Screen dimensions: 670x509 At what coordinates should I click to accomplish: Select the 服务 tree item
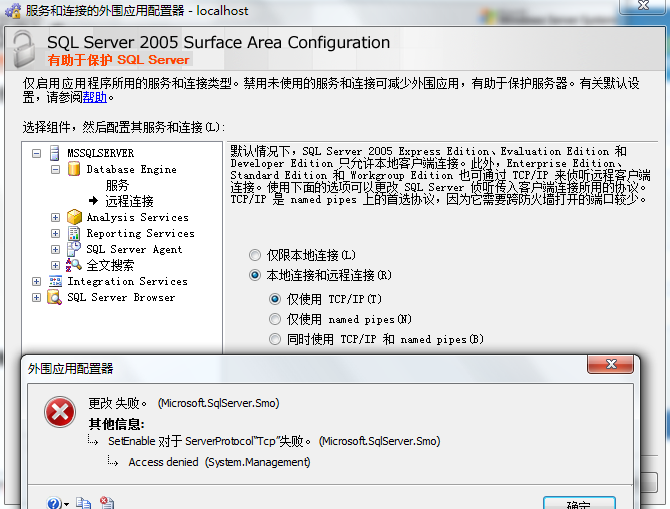117,185
